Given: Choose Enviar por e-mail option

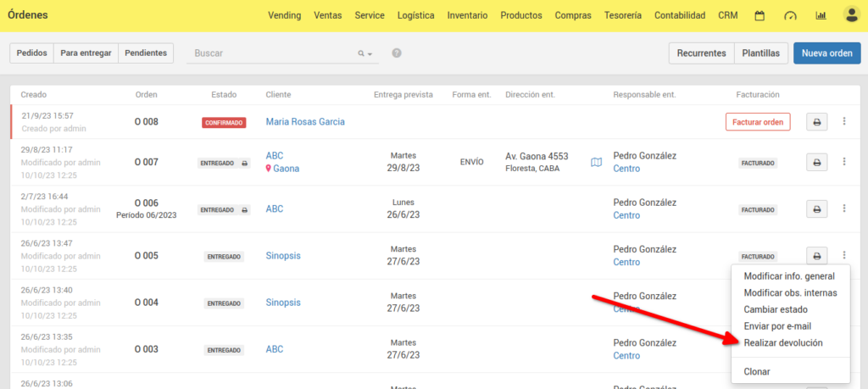Looking at the screenshot, I should [777, 326].
